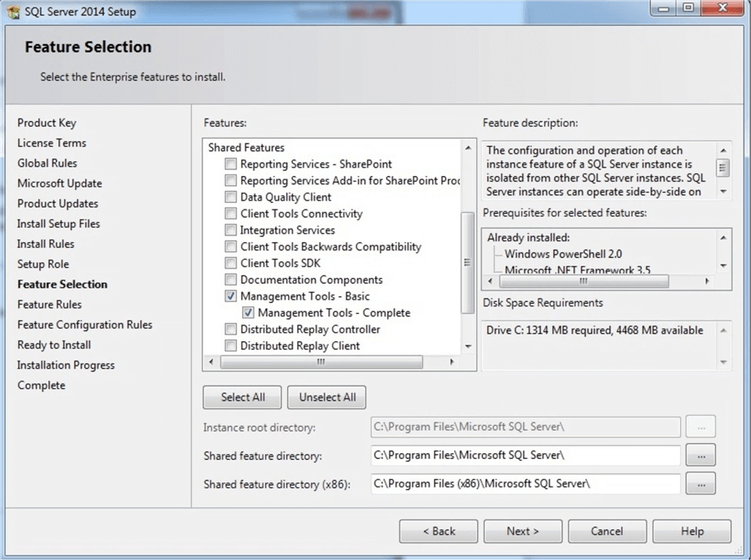Browse for shared feature directory (x86)

[701, 483]
